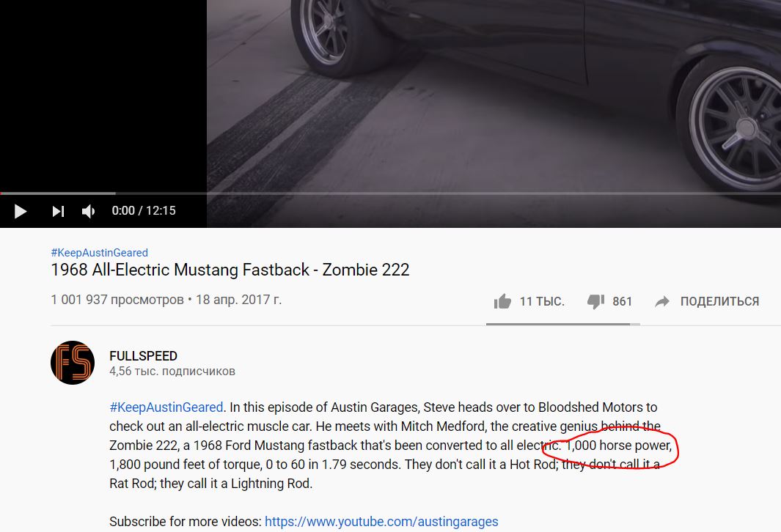Open FULLSPEED channel avatar
The width and height of the screenshot is (781, 532).
[x=73, y=363]
